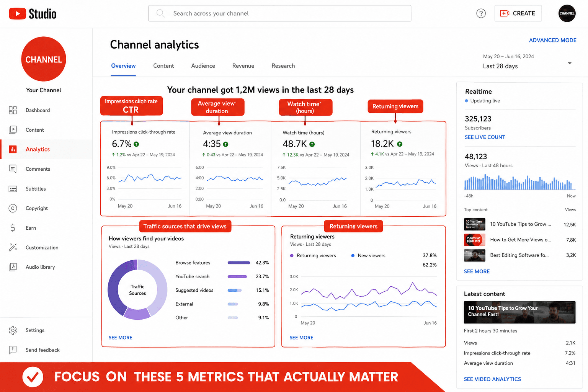
Task: Click the Comments speech icon
Action: coord(13,169)
